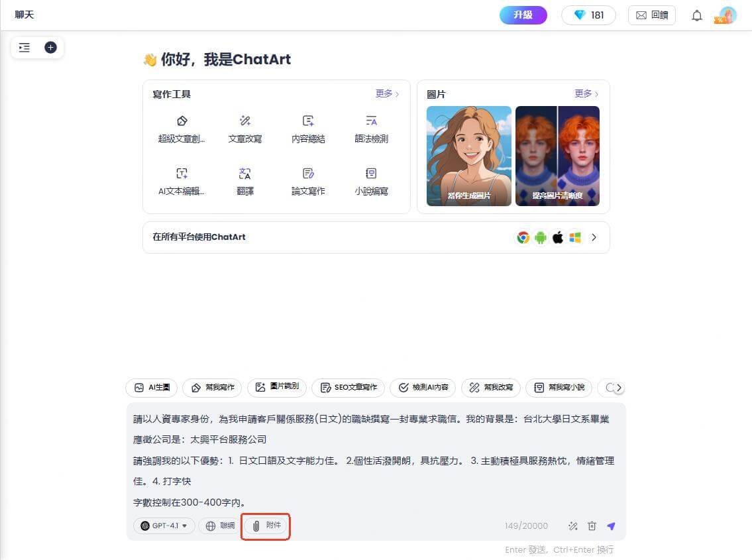
Task: Select the 圖片識別 quick chip
Action: pos(277,388)
